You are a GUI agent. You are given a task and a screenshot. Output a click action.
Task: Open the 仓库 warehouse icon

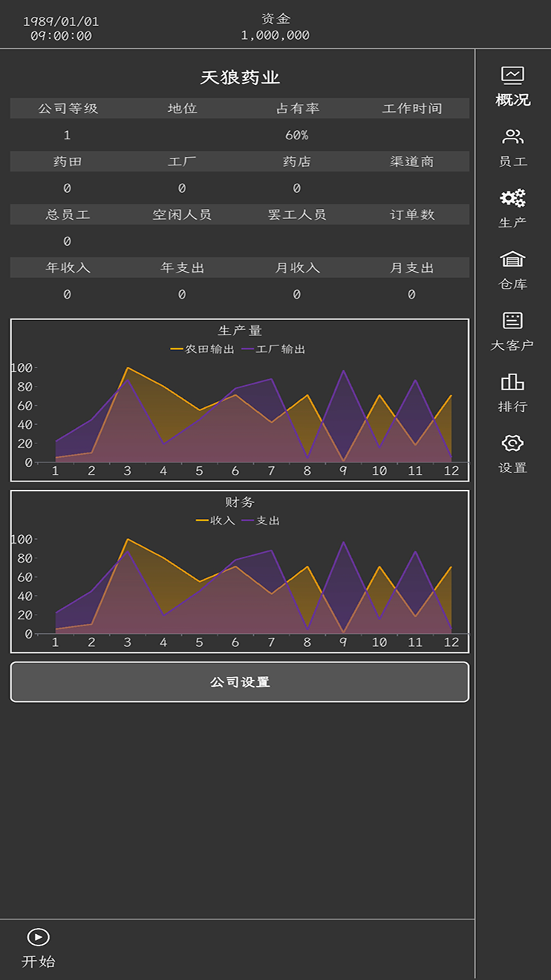tap(513, 260)
